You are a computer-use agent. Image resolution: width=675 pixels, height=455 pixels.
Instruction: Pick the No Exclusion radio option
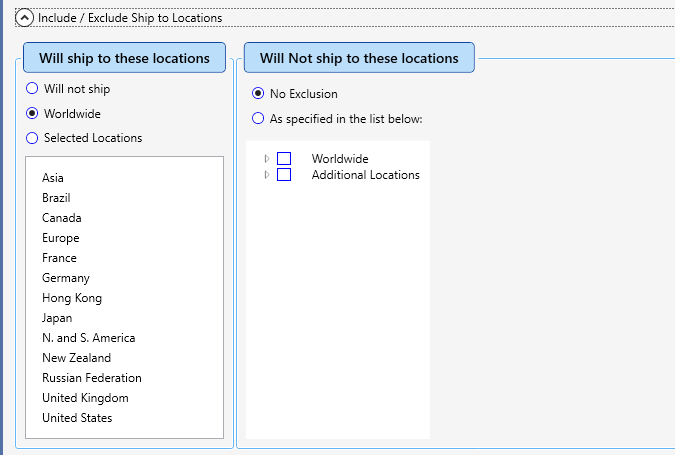(258, 93)
